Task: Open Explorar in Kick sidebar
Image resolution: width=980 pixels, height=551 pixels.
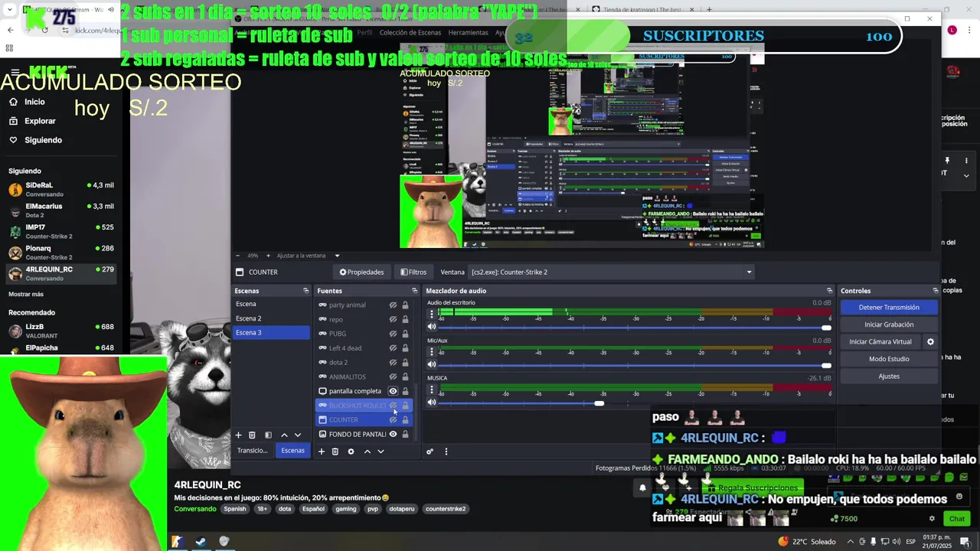Action: pyautogui.click(x=40, y=121)
